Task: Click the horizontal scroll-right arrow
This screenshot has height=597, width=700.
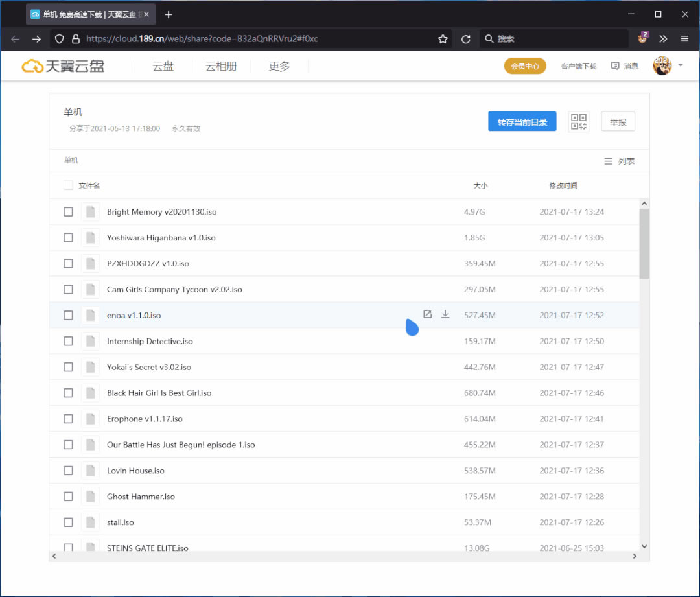Action: [x=635, y=556]
